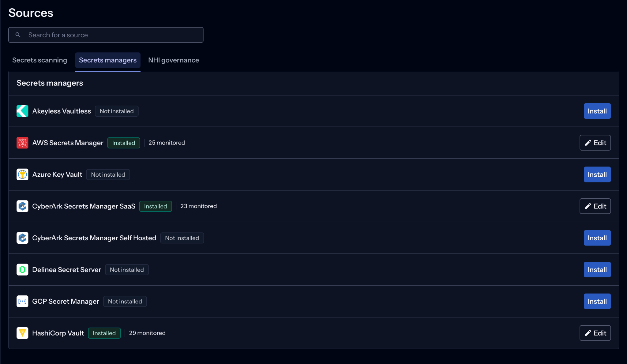
Task: Click the Azure Key Vault name
Action: [x=57, y=174]
